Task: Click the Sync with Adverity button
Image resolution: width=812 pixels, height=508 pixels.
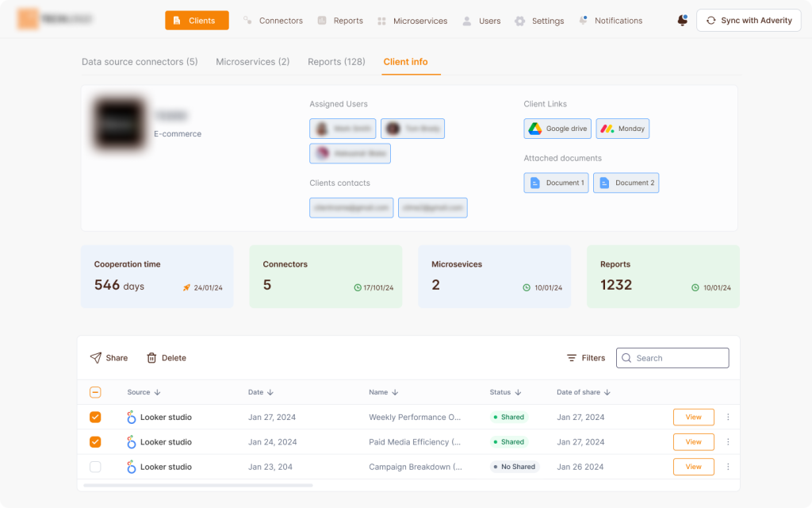Action: (748, 20)
